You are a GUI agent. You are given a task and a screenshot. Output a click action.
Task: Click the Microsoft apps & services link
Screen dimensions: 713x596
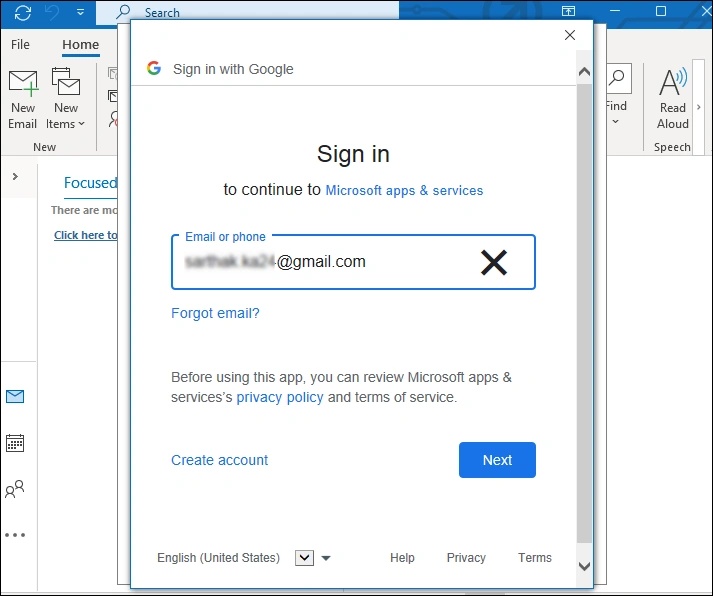(404, 190)
